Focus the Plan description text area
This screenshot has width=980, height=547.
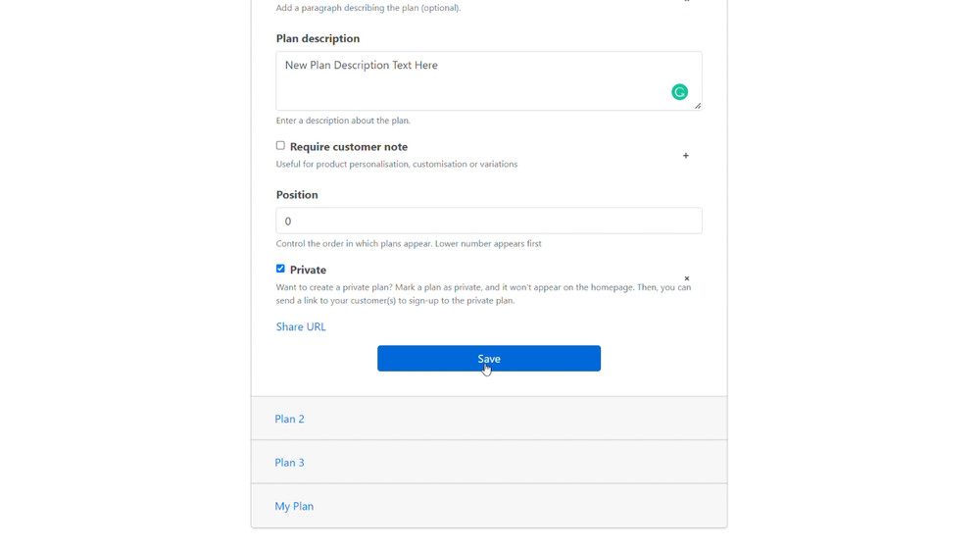pyautogui.click(x=489, y=81)
